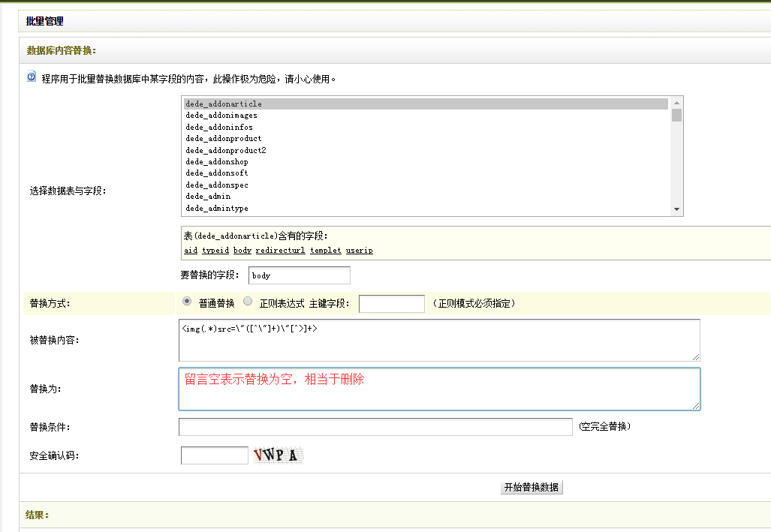Image resolution: width=771 pixels, height=532 pixels.
Task: Select dede_addonshop table entry
Action: tap(217, 162)
